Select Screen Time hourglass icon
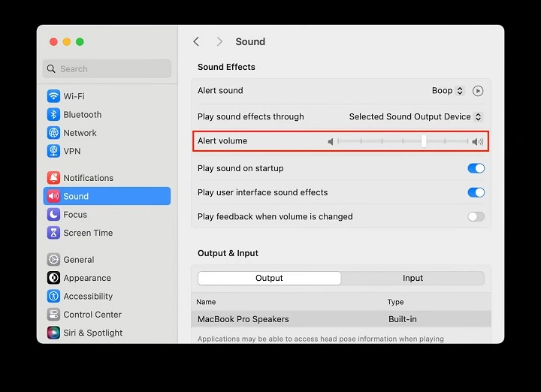 click(x=53, y=233)
